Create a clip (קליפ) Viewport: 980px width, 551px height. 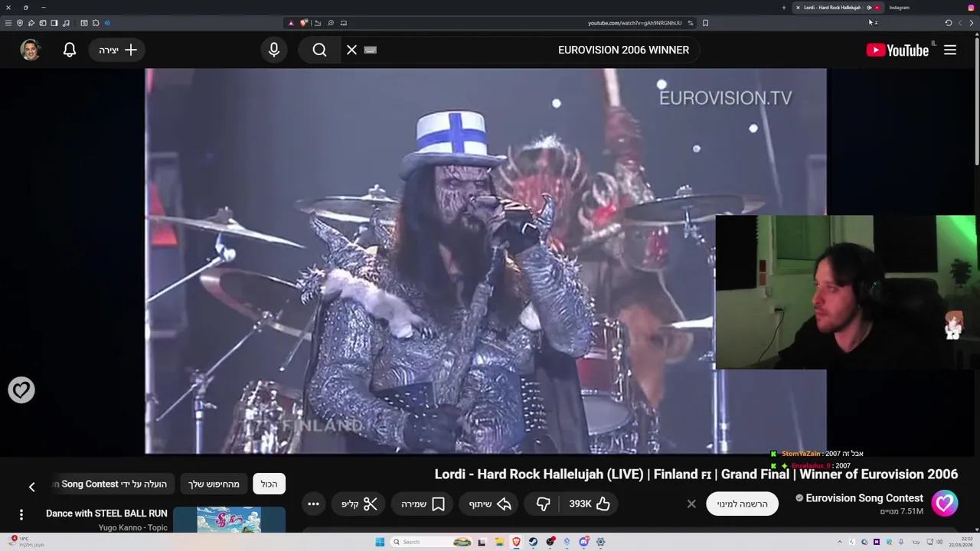[x=360, y=504]
